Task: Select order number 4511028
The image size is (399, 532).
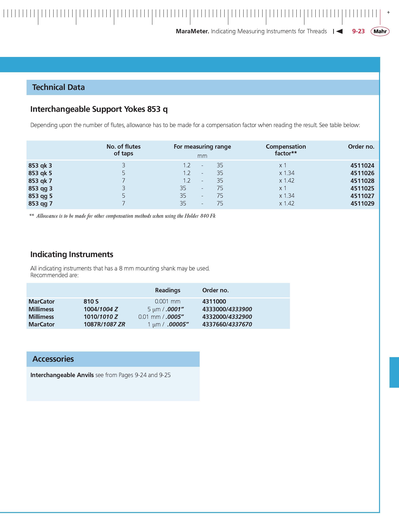Action: (362, 181)
